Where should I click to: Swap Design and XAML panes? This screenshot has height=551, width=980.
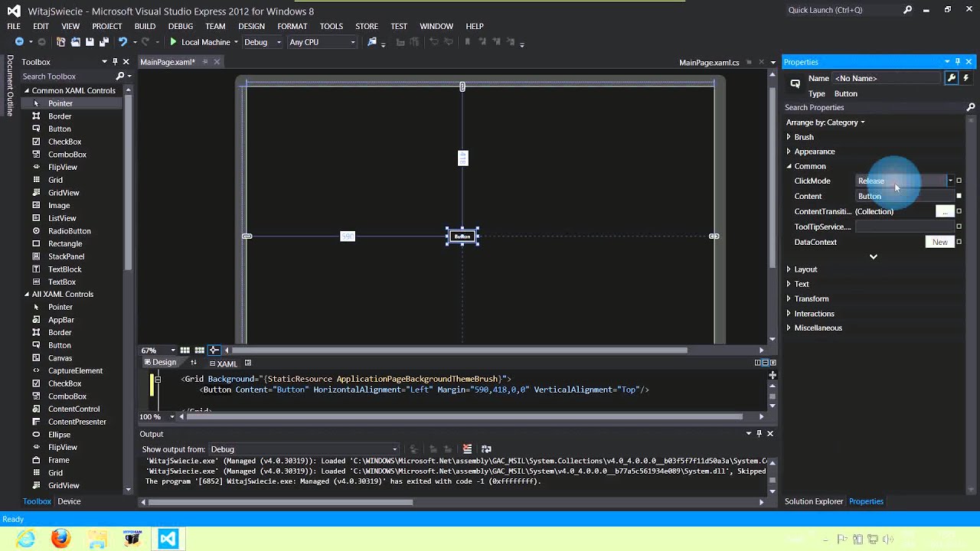click(193, 363)
